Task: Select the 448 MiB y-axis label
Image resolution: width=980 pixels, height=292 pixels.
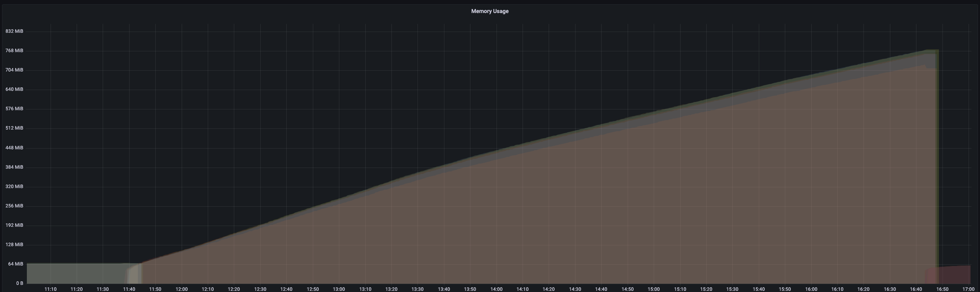Action: tap(14, 148)
